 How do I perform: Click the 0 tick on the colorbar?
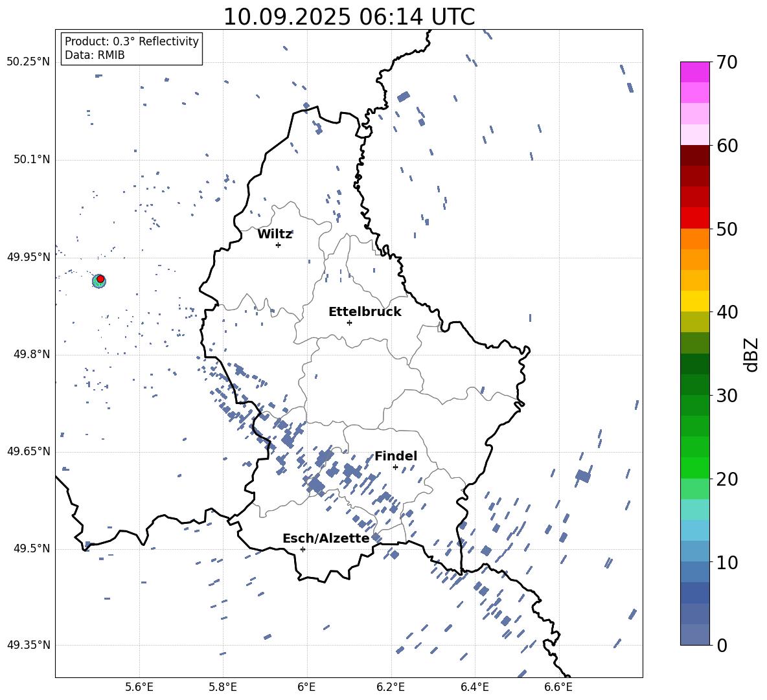point(722,645)
